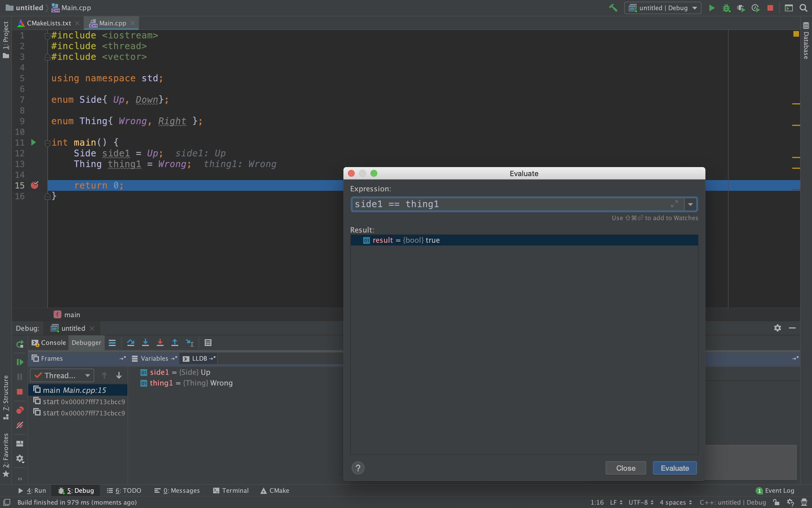Viewport: 812px width, 508px height.
Task: Open the Thread selector dropdown
Action: pyautogui.click(x=62, y=375)
